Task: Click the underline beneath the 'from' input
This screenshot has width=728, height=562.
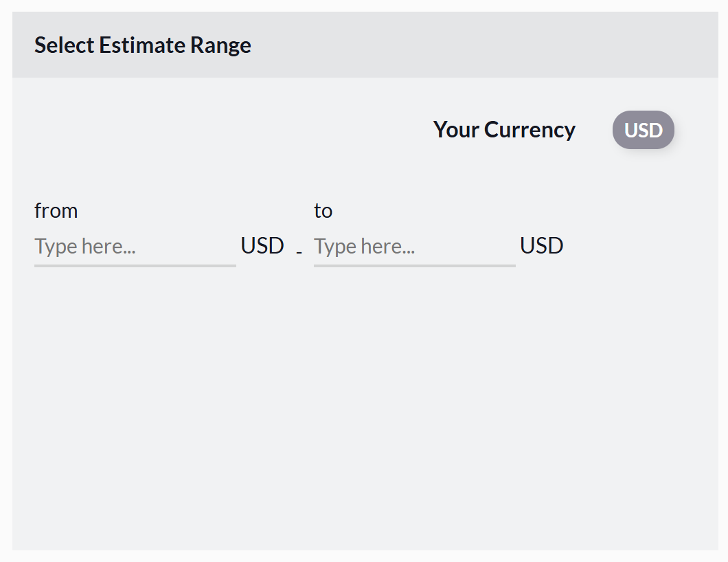Action: 135,265
